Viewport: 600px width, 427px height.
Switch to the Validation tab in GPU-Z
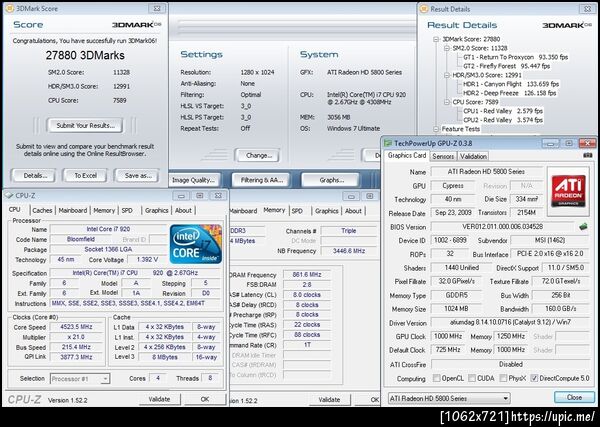tap(473, 156)
